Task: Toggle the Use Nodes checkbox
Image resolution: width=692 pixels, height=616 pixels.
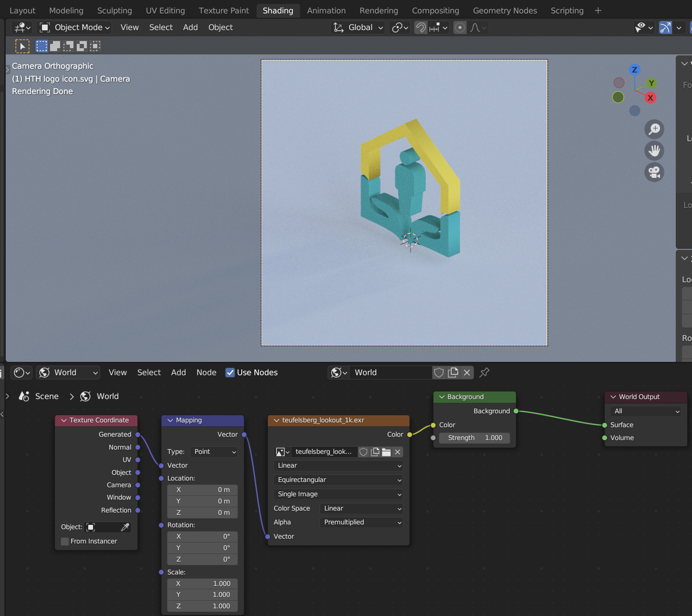Action: click(x=230, y=372)
